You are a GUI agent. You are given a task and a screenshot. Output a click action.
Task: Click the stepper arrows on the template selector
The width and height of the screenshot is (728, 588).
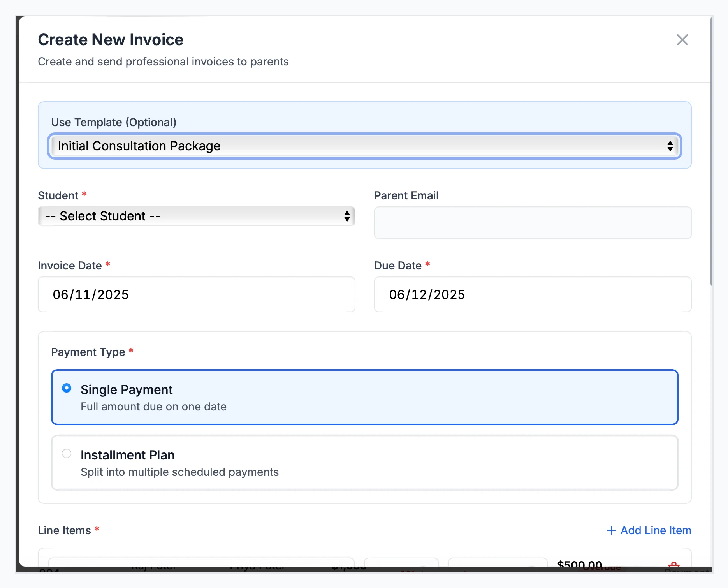coord(671,146)
